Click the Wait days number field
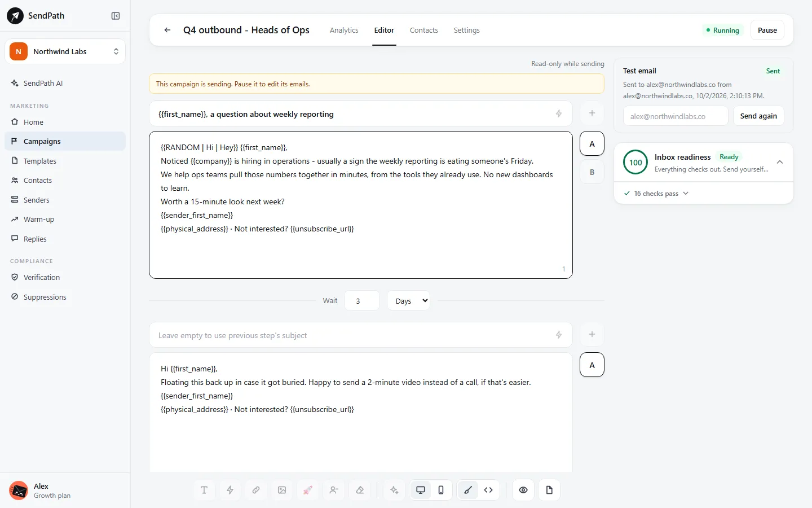Viewport: 812px width, 508px height. (x=362, y=301)
